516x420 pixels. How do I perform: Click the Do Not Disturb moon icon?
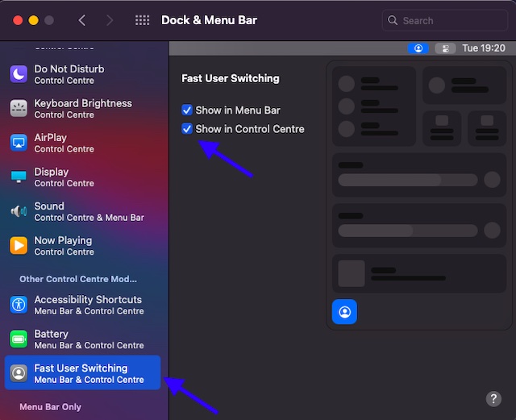pos(19,74)
